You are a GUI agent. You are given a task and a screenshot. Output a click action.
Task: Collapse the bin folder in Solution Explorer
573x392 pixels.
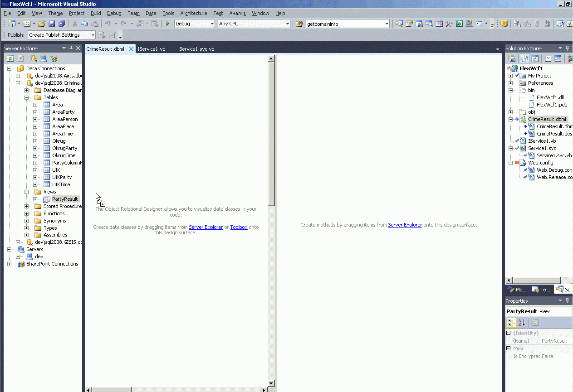pos(511,90)
